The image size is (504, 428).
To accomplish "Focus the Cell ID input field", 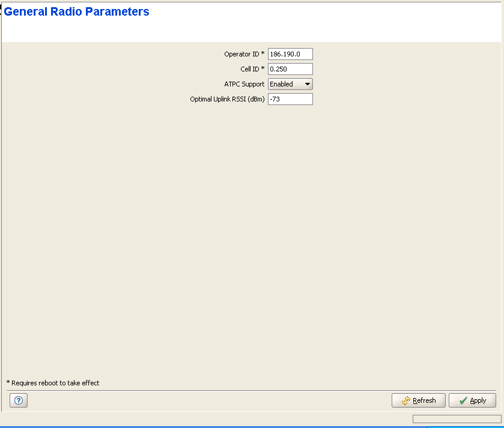I will 290,69.
